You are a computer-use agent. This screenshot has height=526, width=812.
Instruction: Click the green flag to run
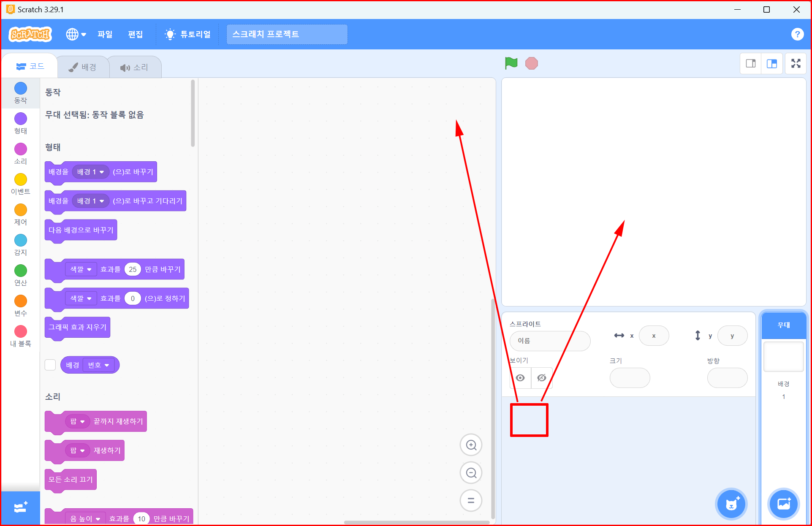(511, 63)
